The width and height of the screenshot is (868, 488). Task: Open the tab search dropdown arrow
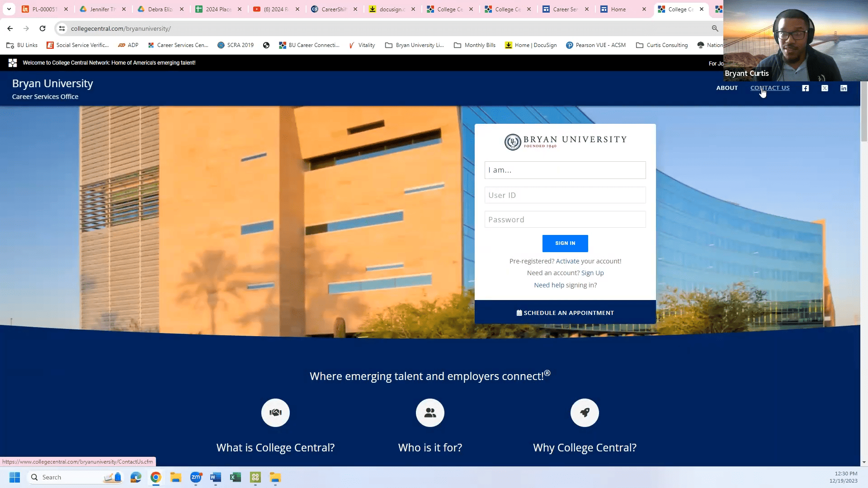[x=9, y=9]
